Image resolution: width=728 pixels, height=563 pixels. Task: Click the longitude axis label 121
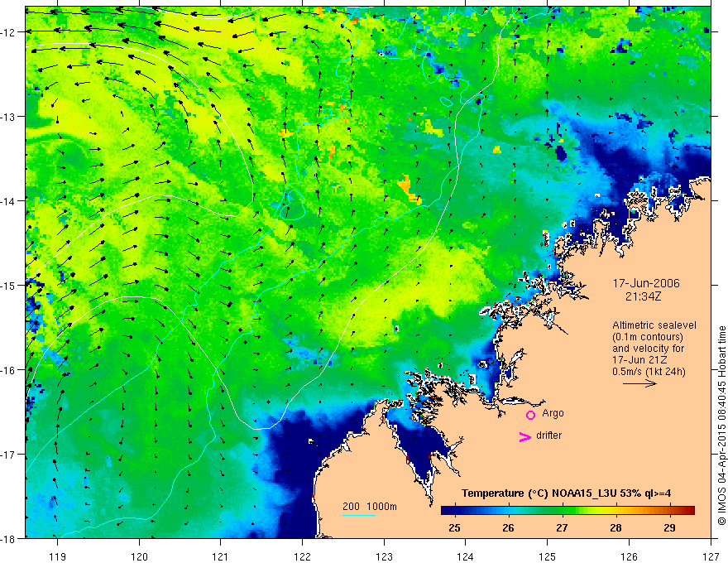[x=221, y=556]
